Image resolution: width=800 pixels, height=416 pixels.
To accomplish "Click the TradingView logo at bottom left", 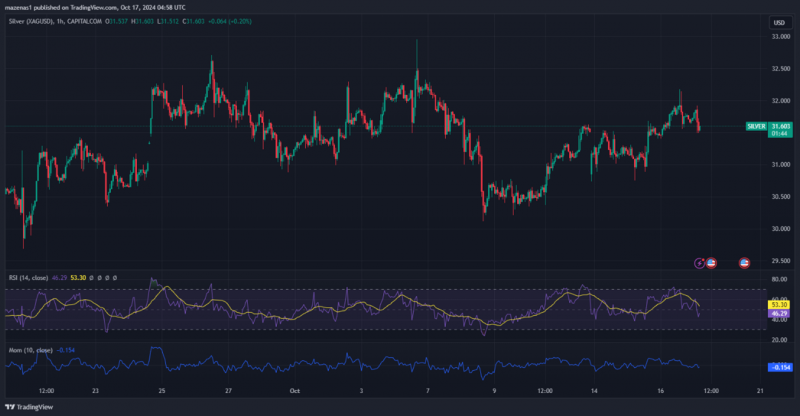I will click(29, 407).
